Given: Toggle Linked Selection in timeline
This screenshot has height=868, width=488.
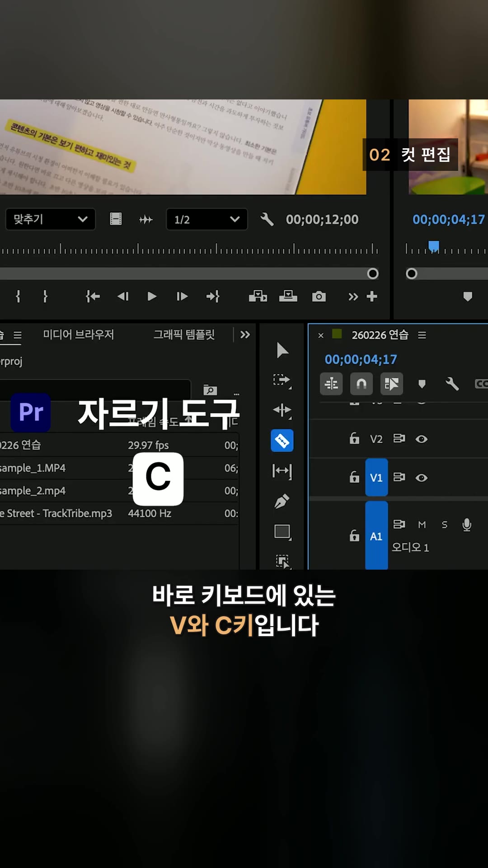Looking at the screenshot, I should (x=392, y=384).
